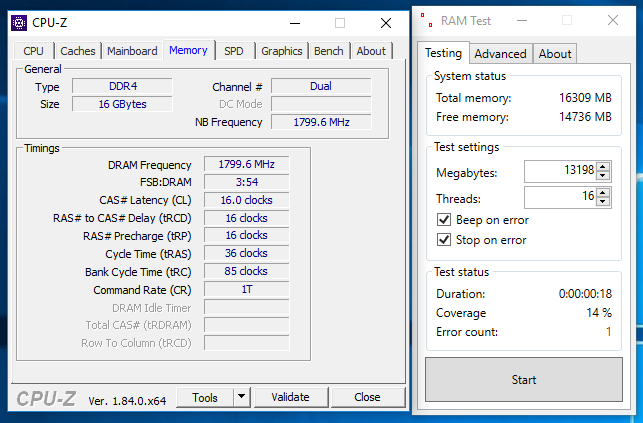Switch to the SPD tab
Viewport: 643px width, 423px height.
click(x=234, y=51)
